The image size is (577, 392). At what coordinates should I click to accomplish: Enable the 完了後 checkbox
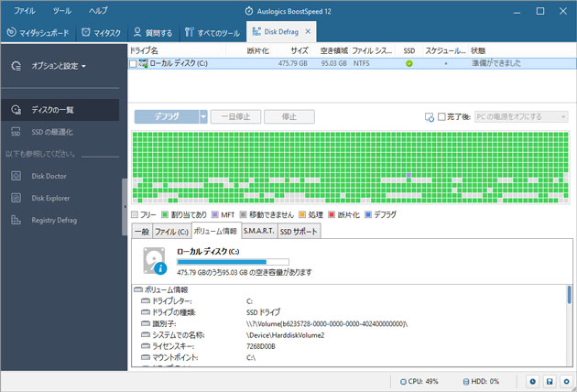(x=442, y=117)
